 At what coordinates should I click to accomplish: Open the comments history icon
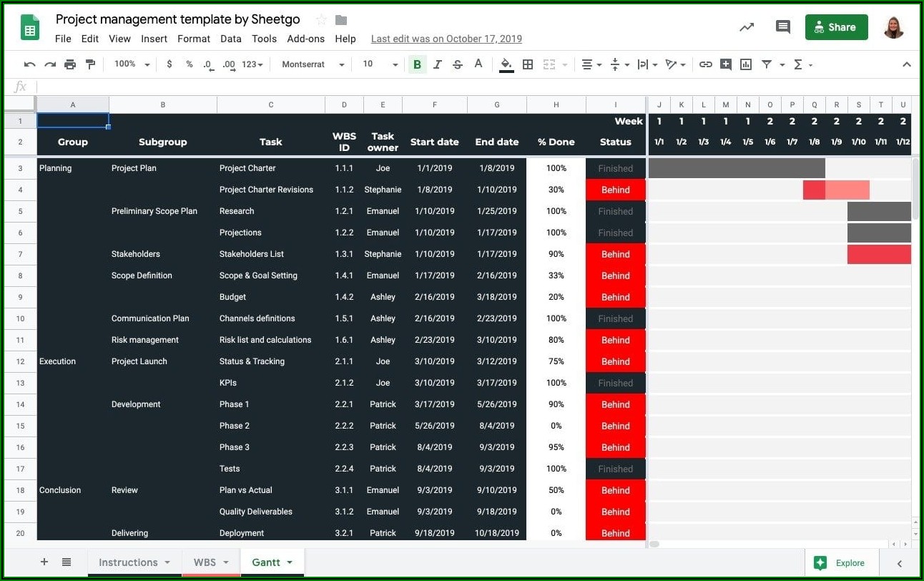783,27
